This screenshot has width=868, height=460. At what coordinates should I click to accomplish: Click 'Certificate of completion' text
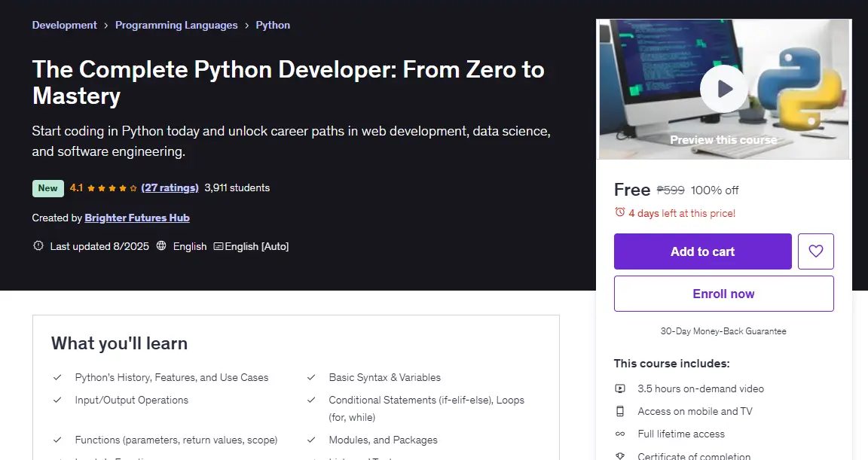click(694, 456)
